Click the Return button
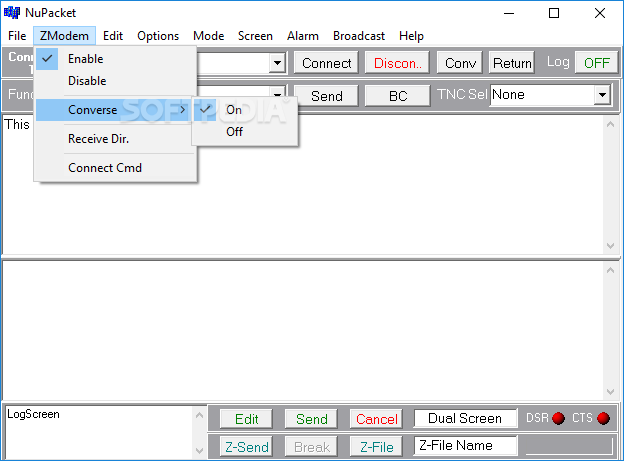 [x=512, y=63]
